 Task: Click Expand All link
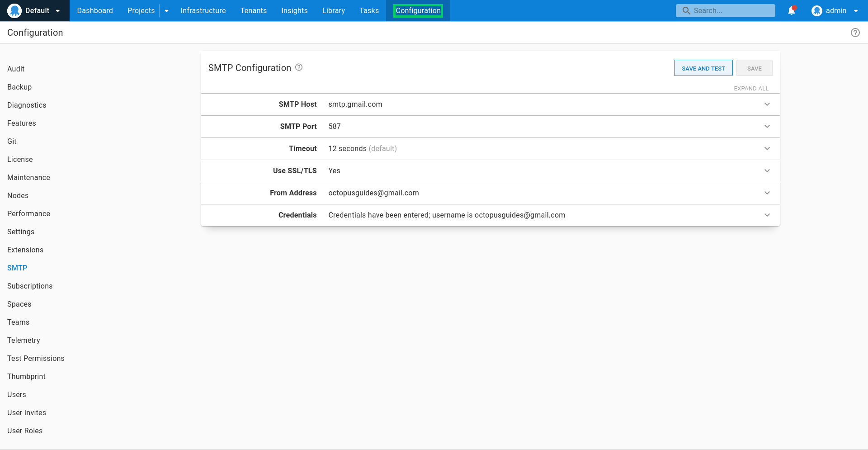point(751,88)
